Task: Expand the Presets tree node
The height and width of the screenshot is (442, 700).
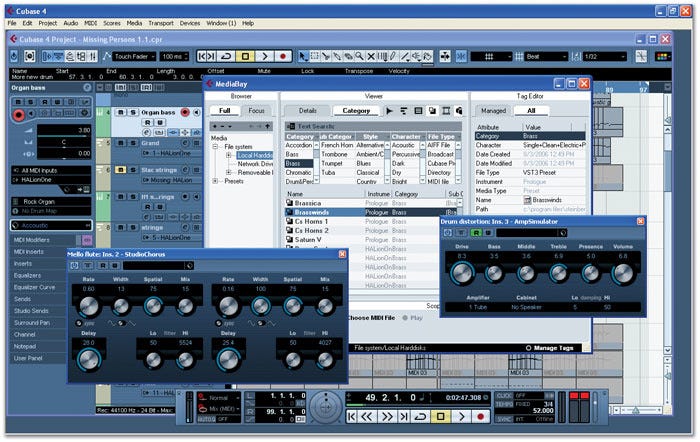Action: pyautogui.click(x=215, y=181)
